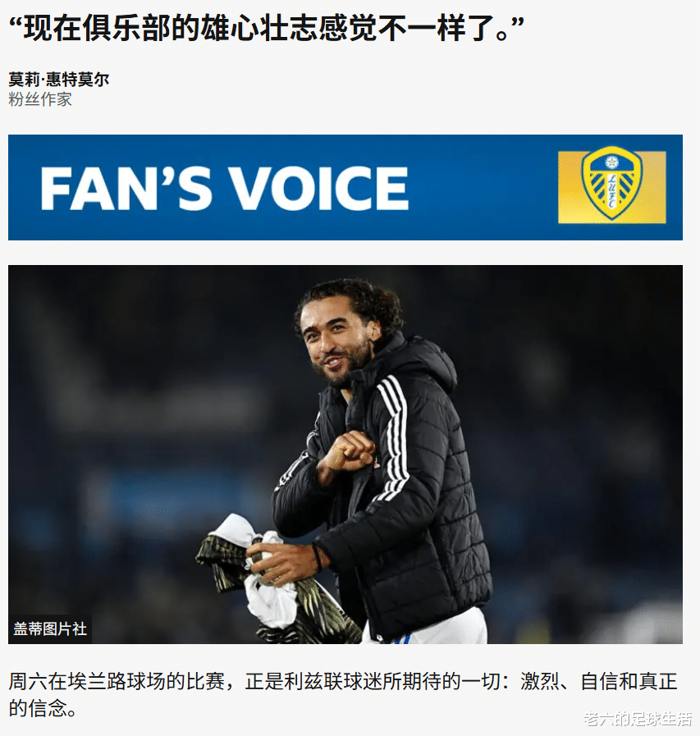
Task: Click the headline quote about 雄心壮志
Action: [266, 28]
